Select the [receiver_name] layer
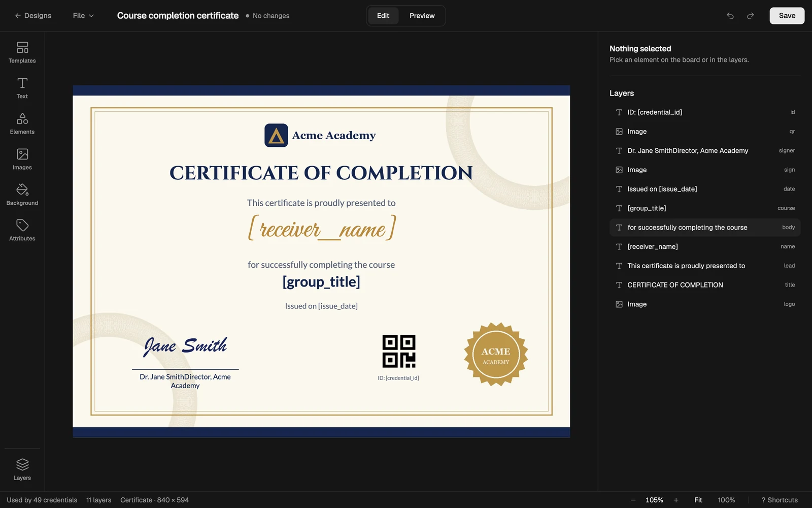The image size is (812, 508). coord(705,246)
